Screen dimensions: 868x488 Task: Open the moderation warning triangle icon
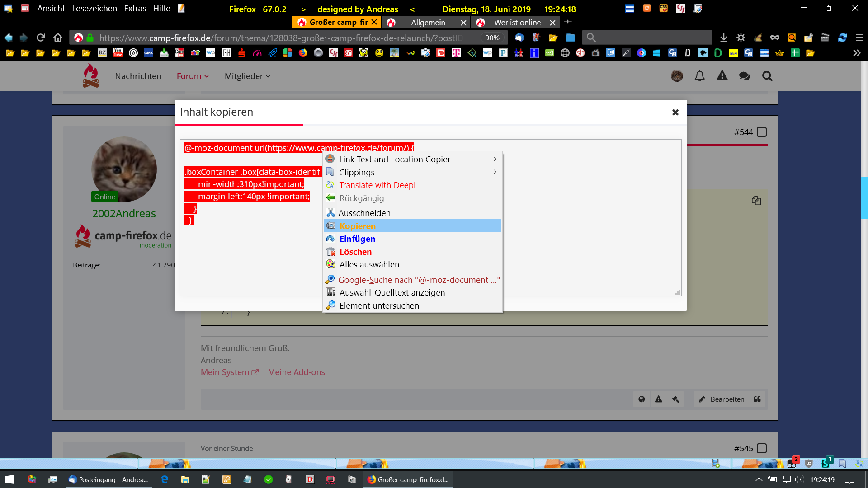tap(722, 76)
